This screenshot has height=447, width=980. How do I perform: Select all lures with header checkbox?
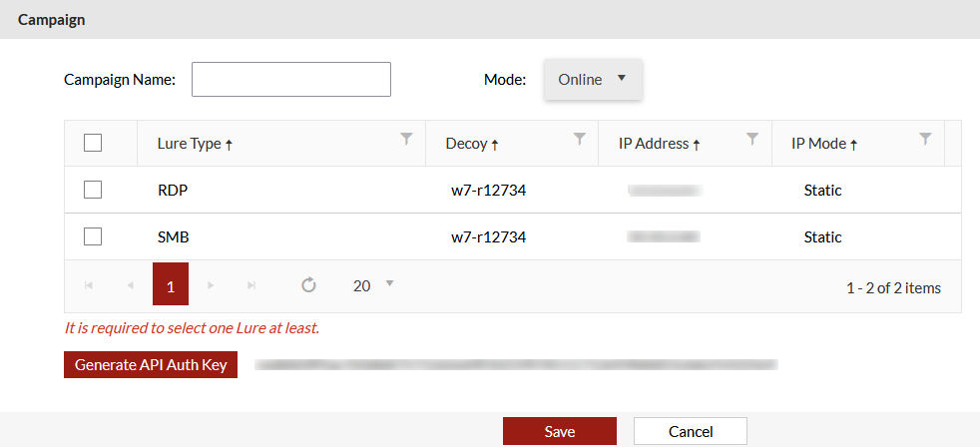(93, 143)
